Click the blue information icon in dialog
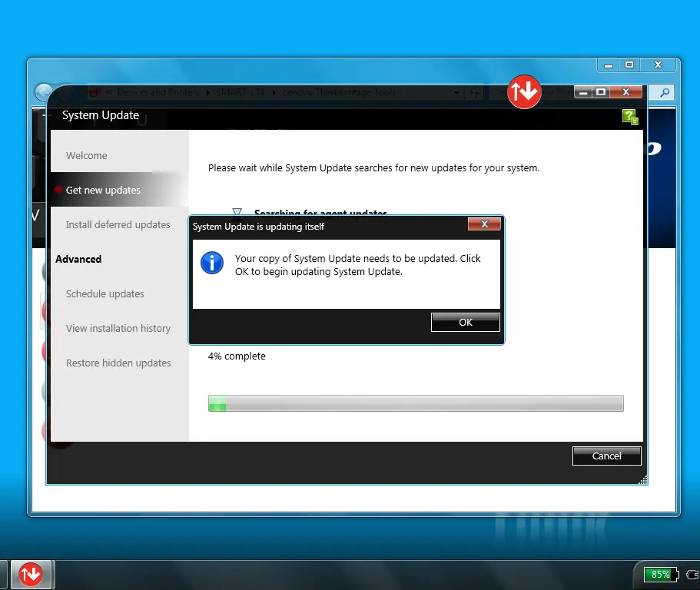 pyautogui.click(x=211, y=262)
